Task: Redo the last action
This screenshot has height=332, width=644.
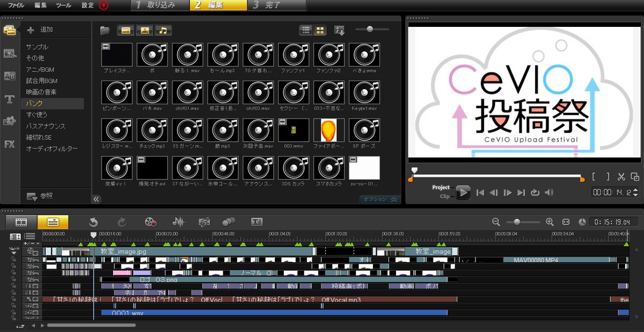Action: 122,221
